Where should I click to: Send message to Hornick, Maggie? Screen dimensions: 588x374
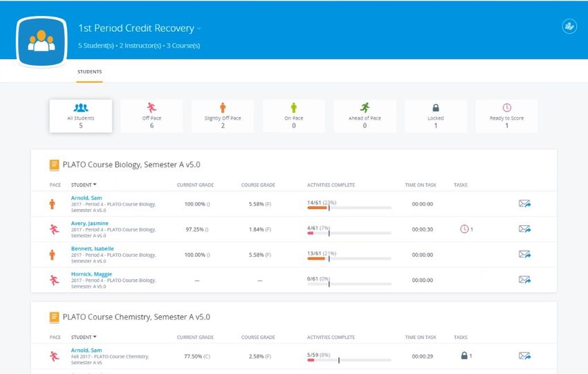point(524,280)
